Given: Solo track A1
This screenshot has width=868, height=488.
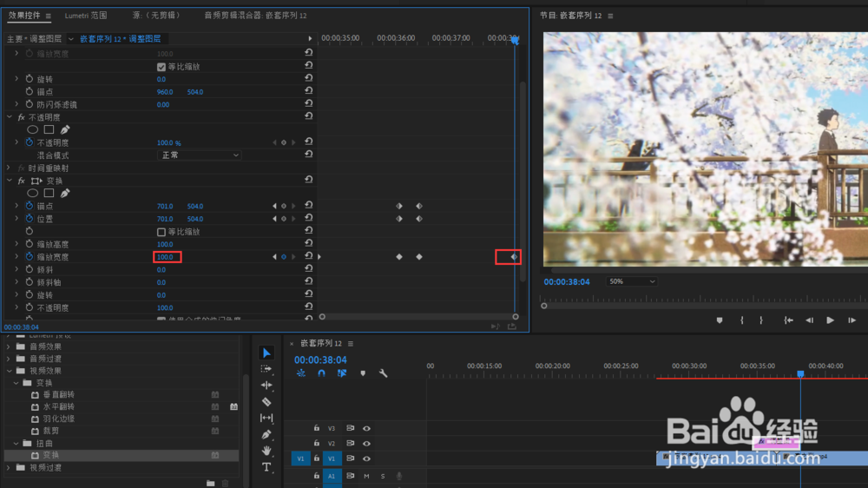Looking at the screenshot, I should (x=383, y=476).
